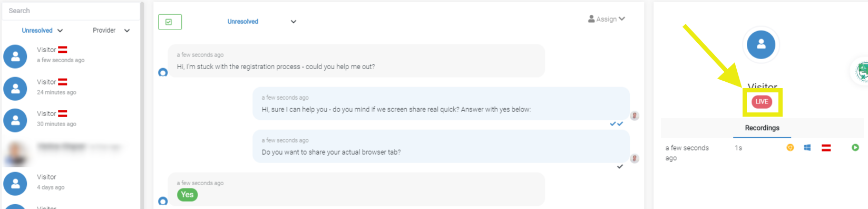Click the agent avatar beside the screen share message

pos(635,116)
